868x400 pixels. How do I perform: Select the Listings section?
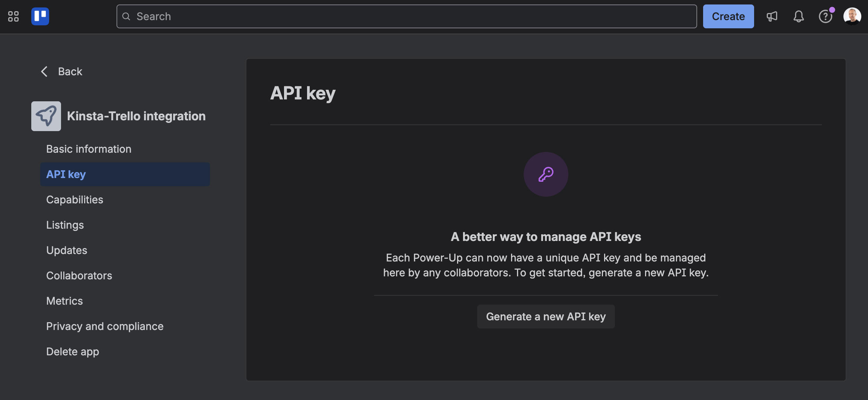[x=65, y=225]
